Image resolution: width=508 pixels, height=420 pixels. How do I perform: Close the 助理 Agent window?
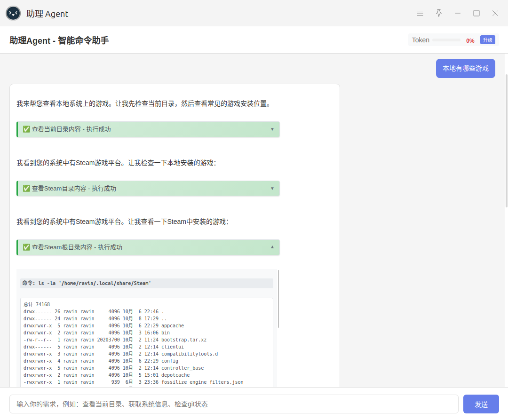495,13
